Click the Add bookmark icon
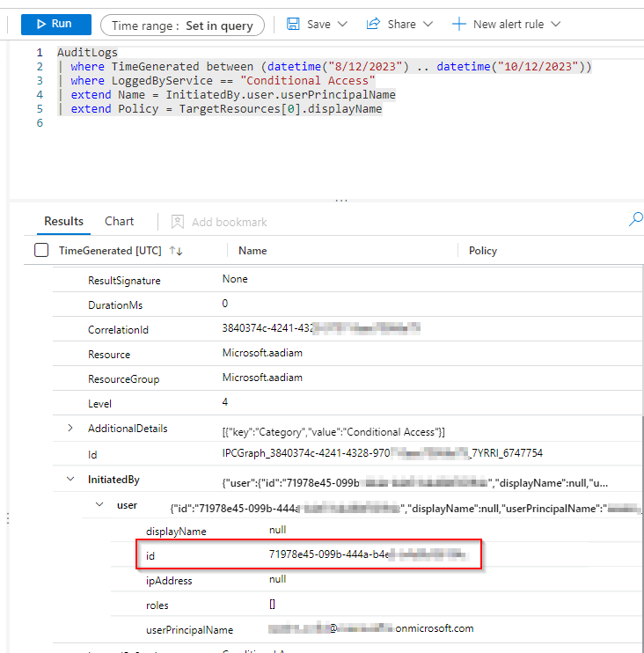This screenshot has width=644, height=653. [x=178, y=222]
